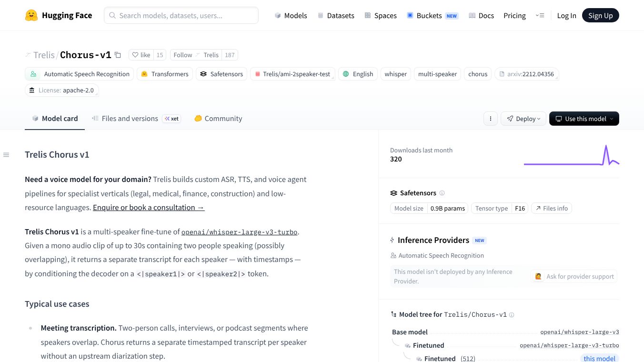Follow the Trelis organization
The image size is (644, 362).
click(x=196, y=55)
